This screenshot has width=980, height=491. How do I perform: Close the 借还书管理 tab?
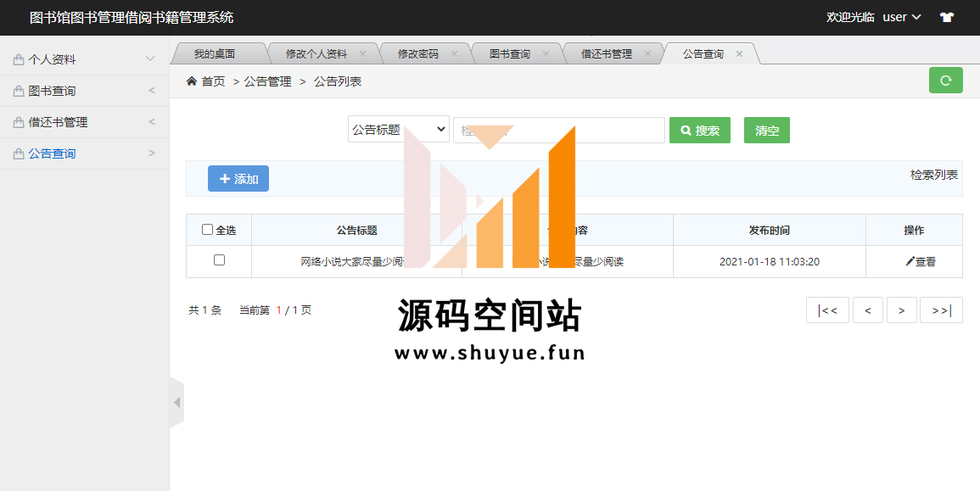click(x=647, y=53)
